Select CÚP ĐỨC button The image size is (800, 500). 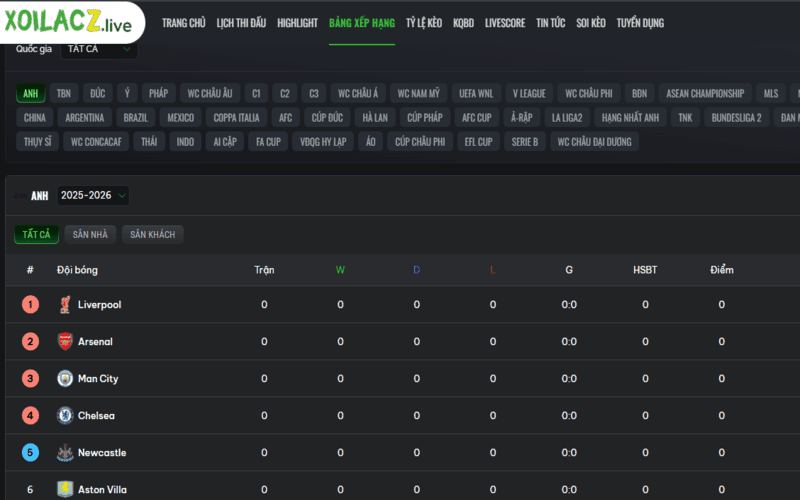[x=327, y=118]
